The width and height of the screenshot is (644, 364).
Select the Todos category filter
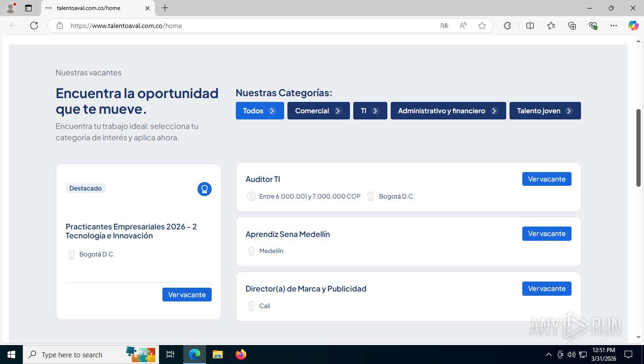260,111
